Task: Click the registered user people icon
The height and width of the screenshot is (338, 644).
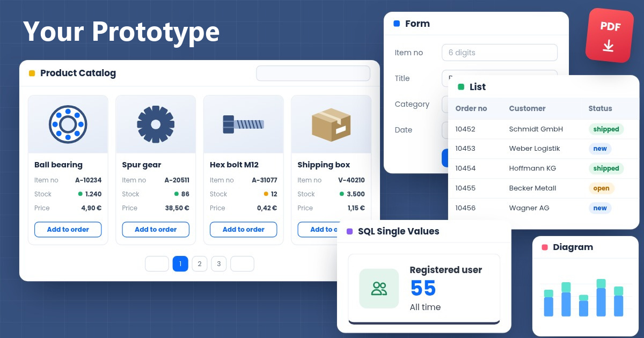Action: coord(379,289)
